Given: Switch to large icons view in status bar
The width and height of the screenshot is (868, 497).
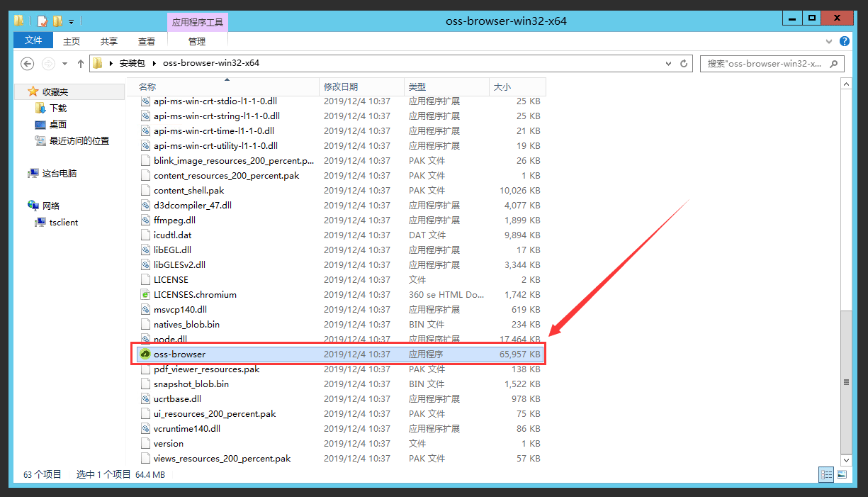Looking at the screenshot, I should [x=842, y=474].
